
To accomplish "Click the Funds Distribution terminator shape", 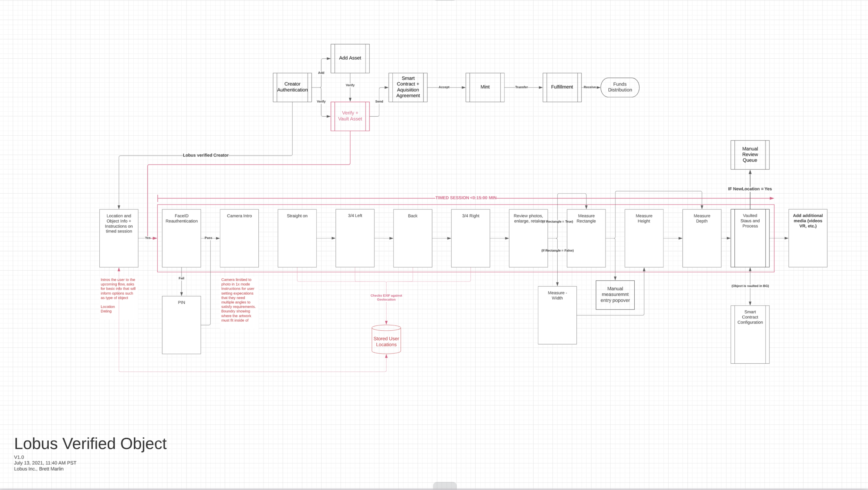I will (620, 87).
